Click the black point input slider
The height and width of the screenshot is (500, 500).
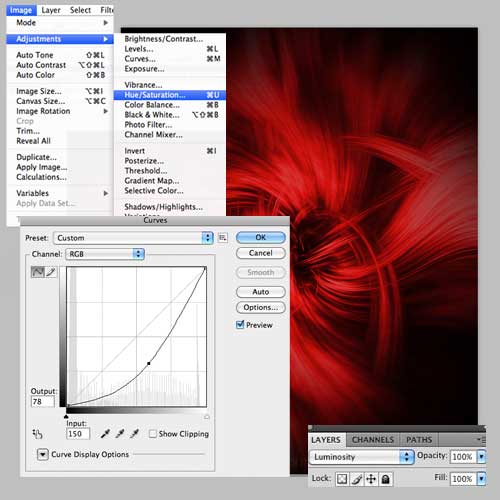[x=66, y=416]
